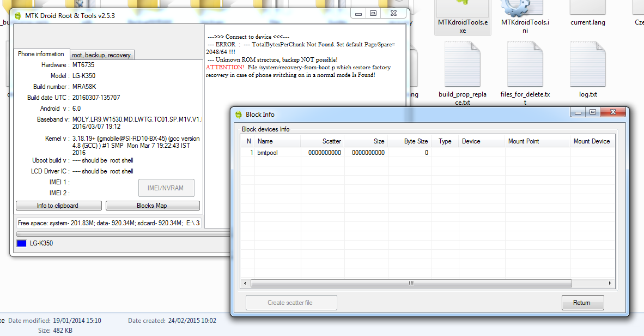
Task: Click Create scatter file button
Action: coord(291,303)
